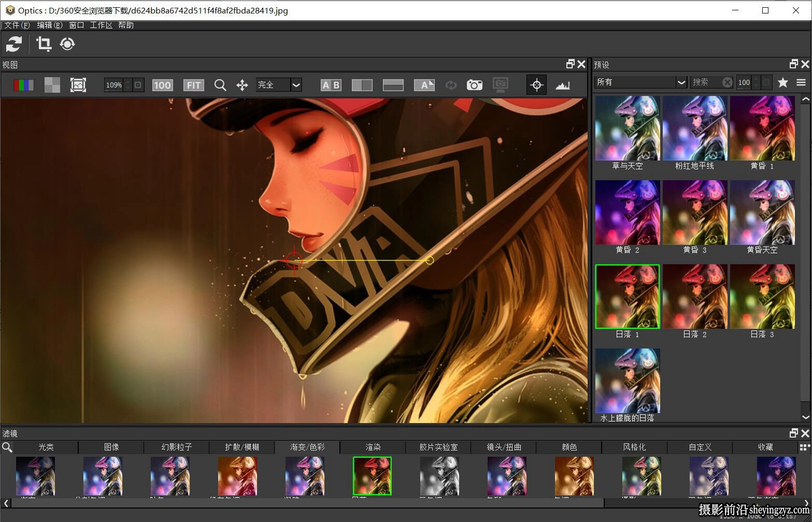Switch to the 图像 filter tab
The height and width of the screenshot is (522, 812).
111,447
